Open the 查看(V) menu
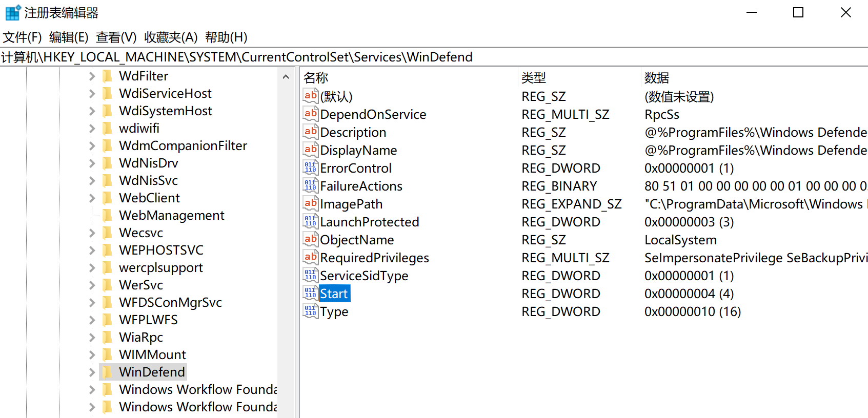This screenshot has height=418, width=868. 116,37
